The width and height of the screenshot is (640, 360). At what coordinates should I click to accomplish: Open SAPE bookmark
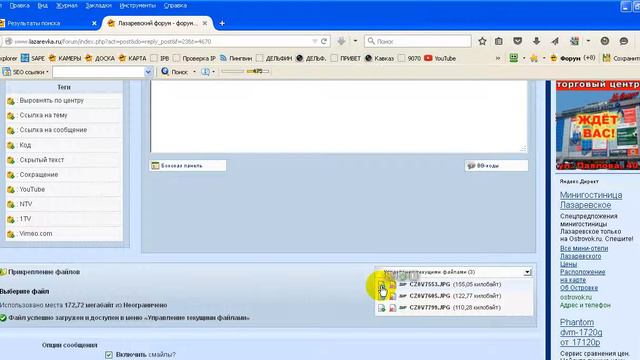point(33,58)
